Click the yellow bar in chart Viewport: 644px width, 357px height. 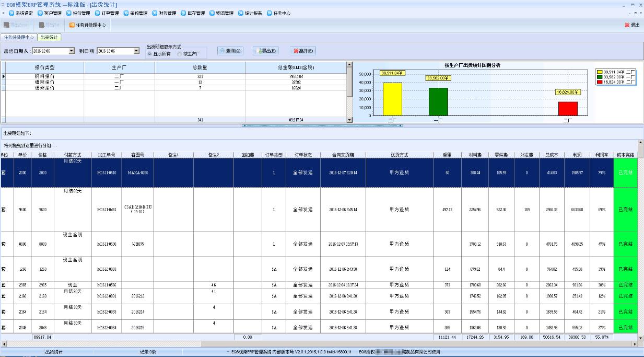[x=393, y=99]
